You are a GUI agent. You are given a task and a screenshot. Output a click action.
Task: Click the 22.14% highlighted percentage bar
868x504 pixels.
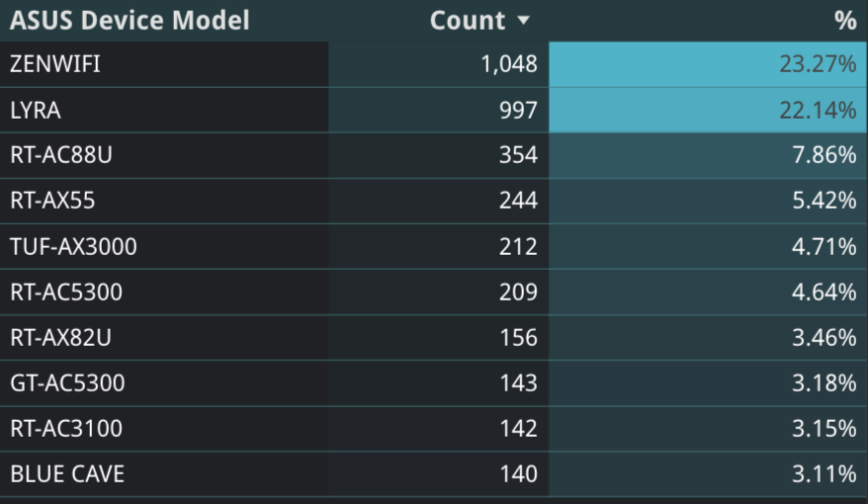(x=708, y=111)
